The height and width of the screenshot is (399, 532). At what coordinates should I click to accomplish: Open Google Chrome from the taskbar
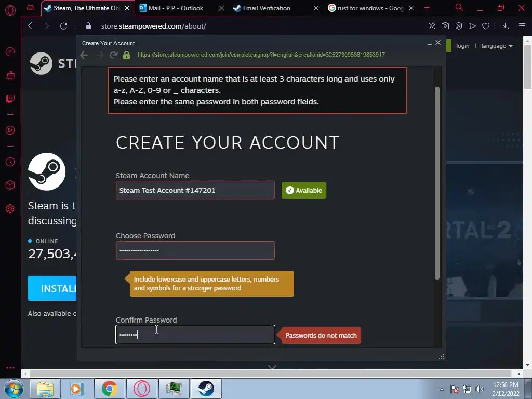(x=109, y=389)
